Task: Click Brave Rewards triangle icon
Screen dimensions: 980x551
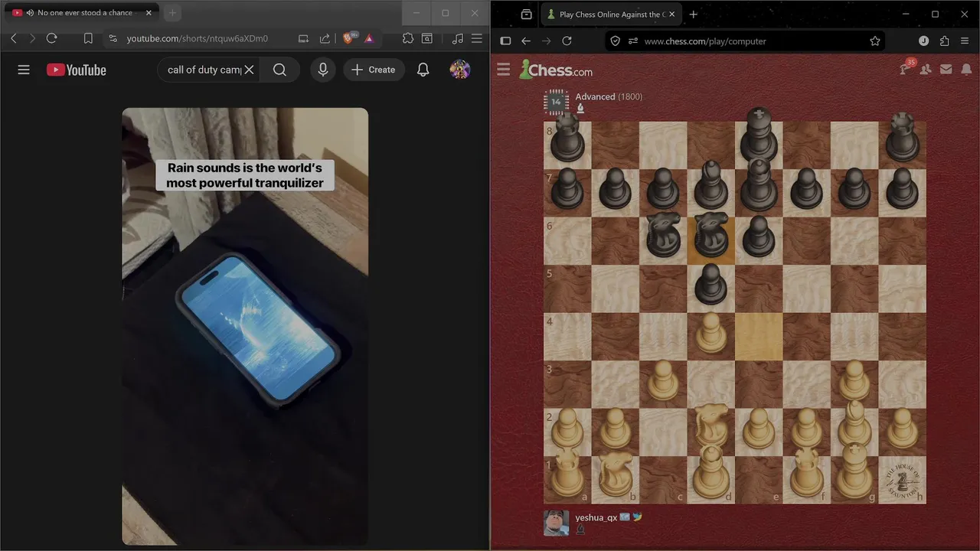Action: [369, 38]
